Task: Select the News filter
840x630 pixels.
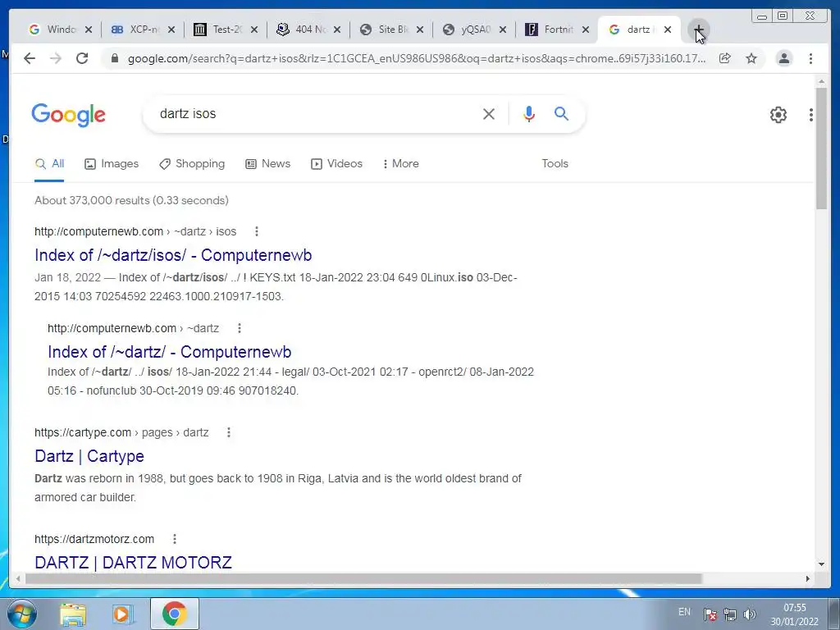Action: (x=268, y=164)
